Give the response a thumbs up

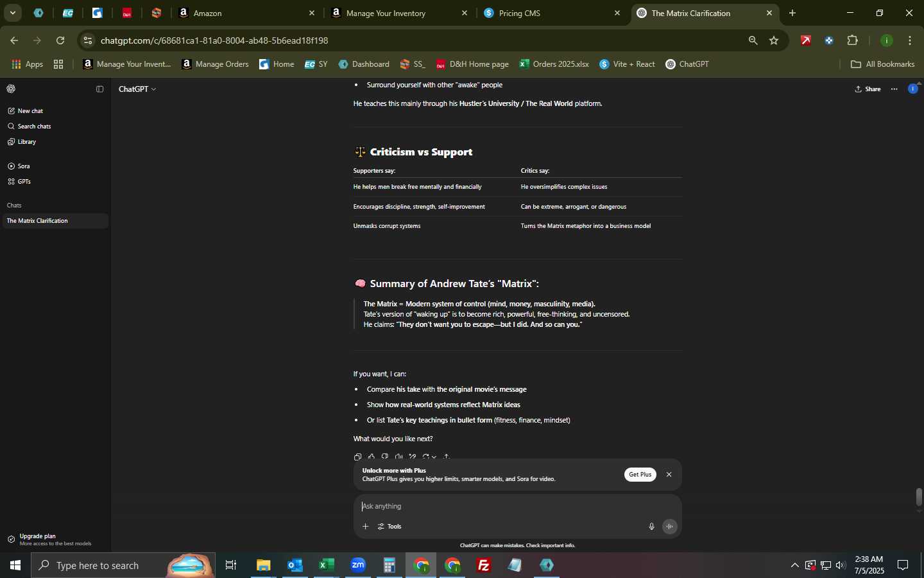tap(371, 457)
